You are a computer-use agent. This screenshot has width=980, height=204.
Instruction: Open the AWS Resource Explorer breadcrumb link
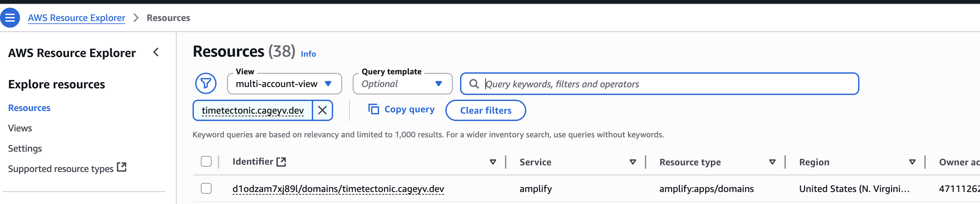77,18
